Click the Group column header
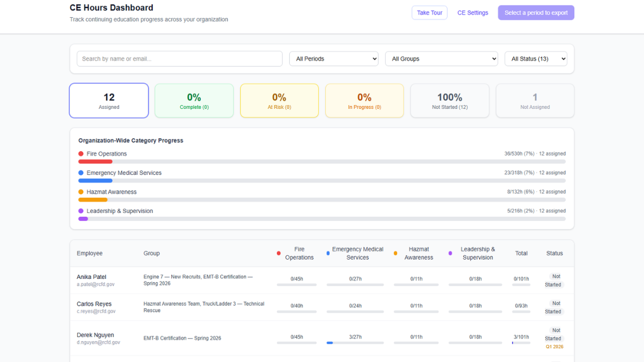The image size is (644, 362). pyautogui.click(x=151, y=253)
